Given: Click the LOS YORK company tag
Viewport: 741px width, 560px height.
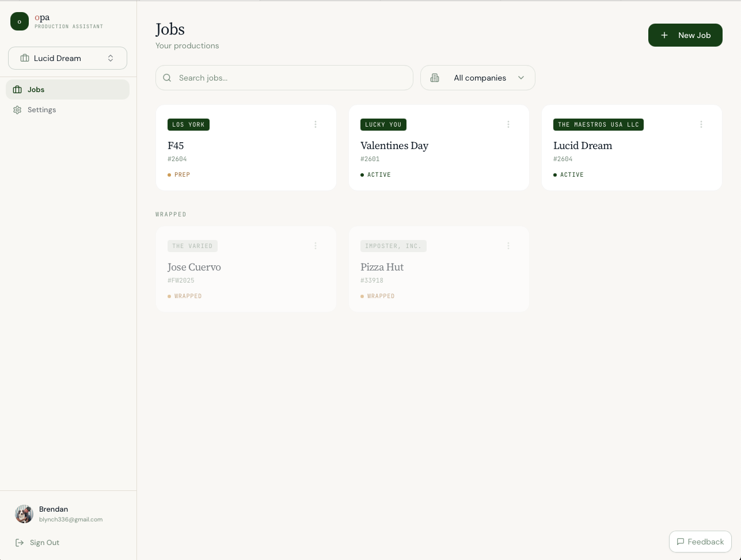Looking at the screenshot, I should point(188,124).
